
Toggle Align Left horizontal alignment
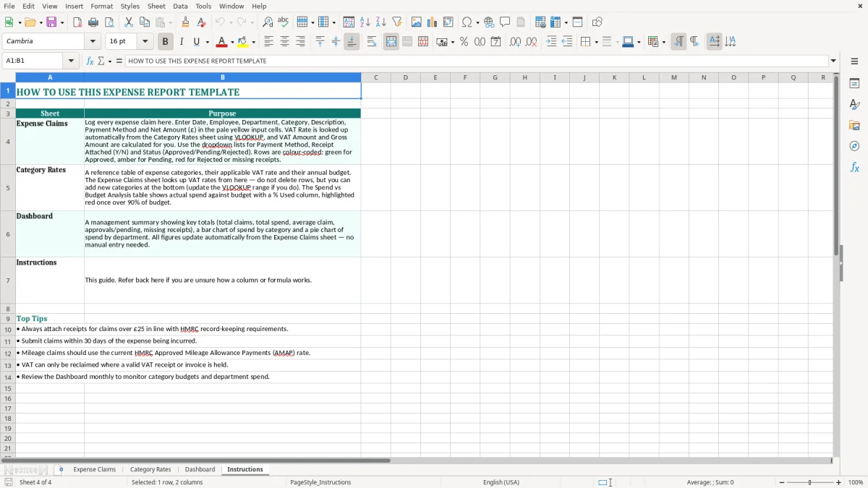tap(268, 42)
